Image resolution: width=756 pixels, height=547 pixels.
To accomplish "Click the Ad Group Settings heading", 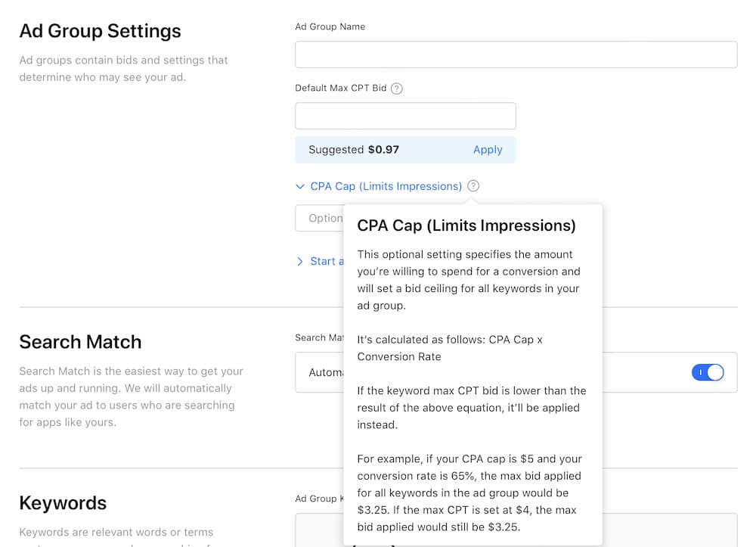I will pos(100,31).
